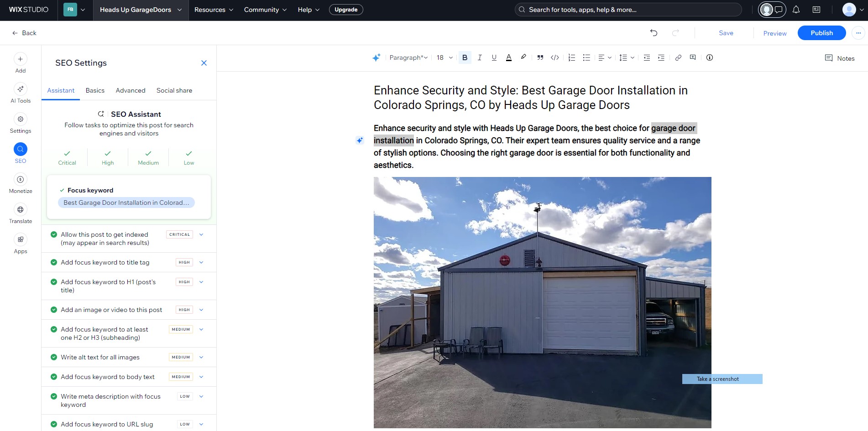Click the Add sidebar icon
The height and width of the screenshot is (431, 868).
click(x=21, y=63)
